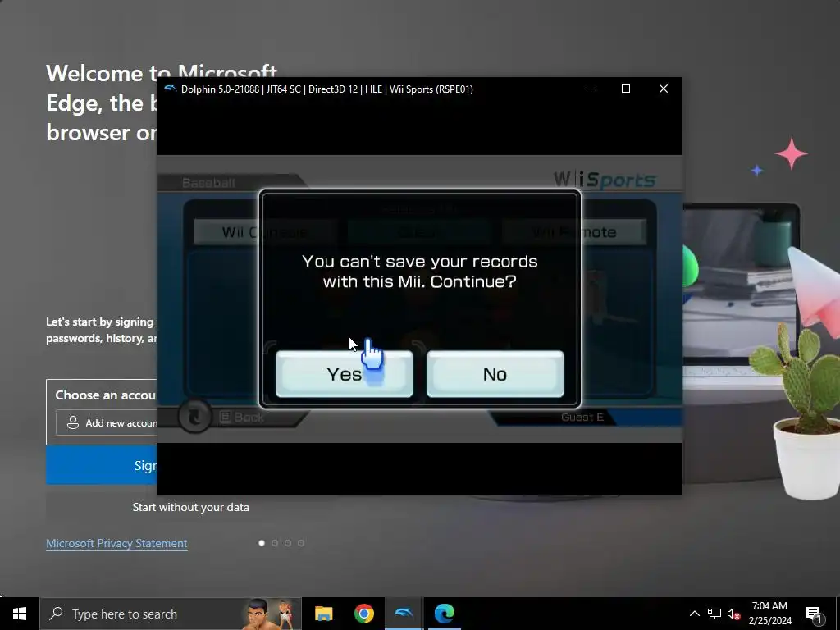Open the Windows Start menu
Viewport: 840px width, 630px height.
[x=20, y=614]
